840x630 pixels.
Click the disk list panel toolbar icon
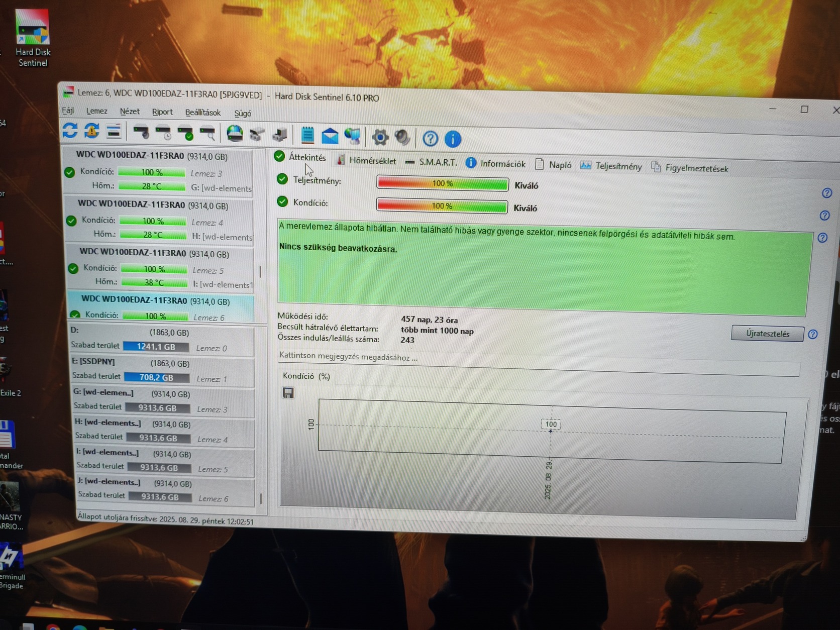[114, 132]
